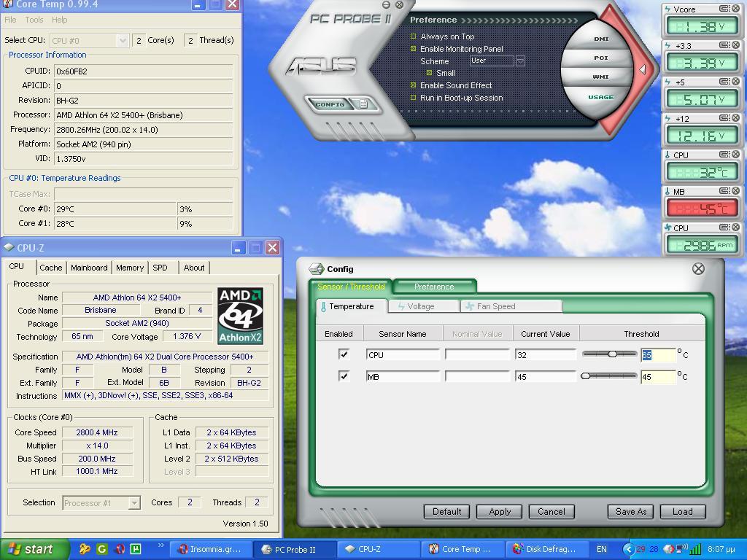
Task: Expand hidden system tray icons arrow
Action: point(628,550)
